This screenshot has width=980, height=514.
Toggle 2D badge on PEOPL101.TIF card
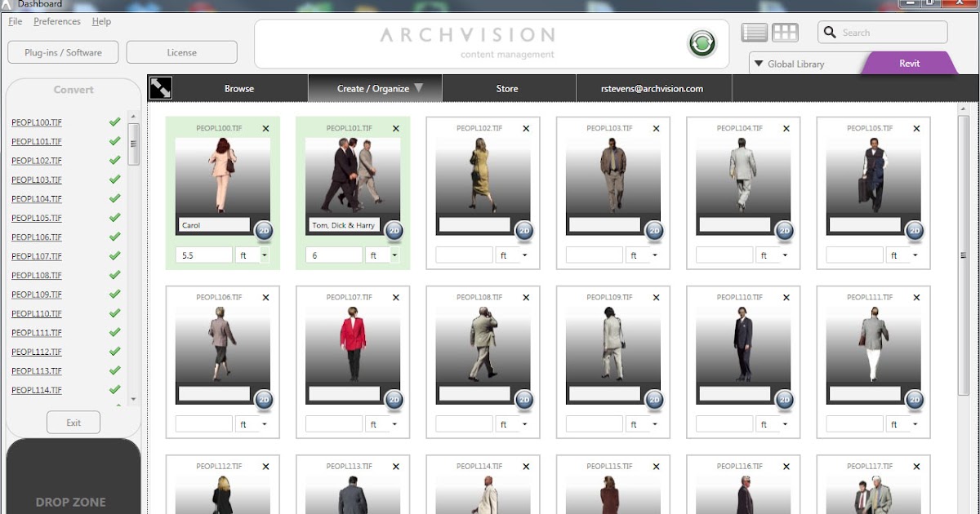click(394, 231)
